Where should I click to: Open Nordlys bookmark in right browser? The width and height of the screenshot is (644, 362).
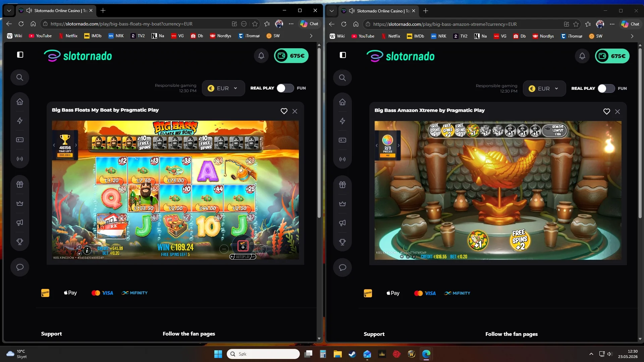click(543, 36)
